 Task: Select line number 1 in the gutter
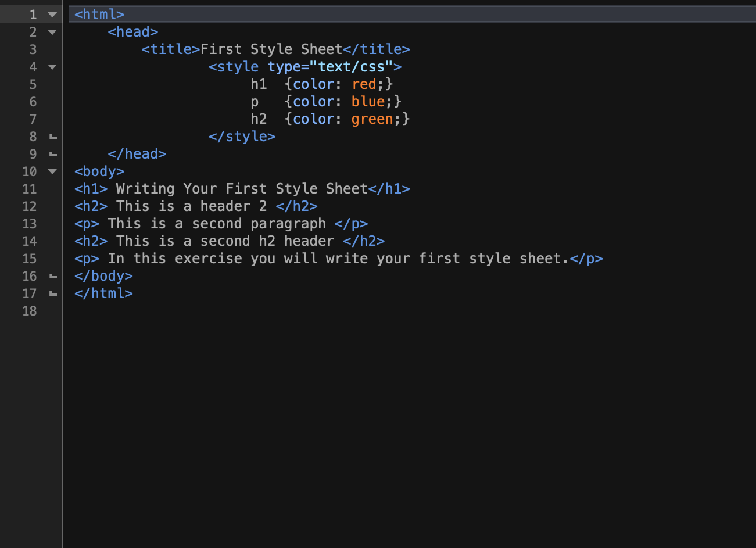[x=33, y=15]
